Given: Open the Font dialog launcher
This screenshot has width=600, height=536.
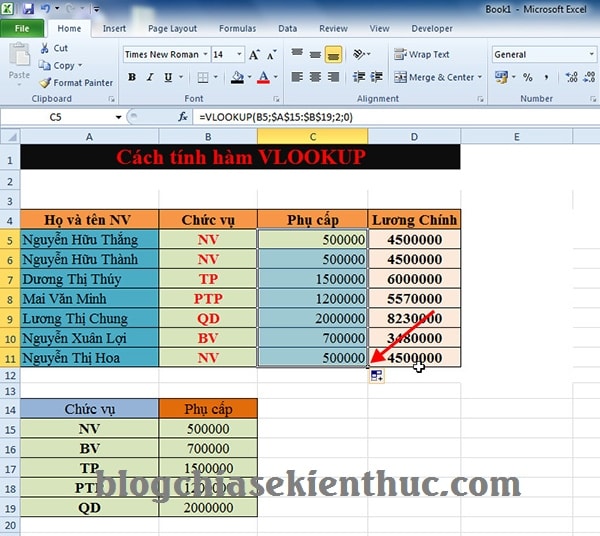Looking at the screenshot, I should click(x=276, y=99).
